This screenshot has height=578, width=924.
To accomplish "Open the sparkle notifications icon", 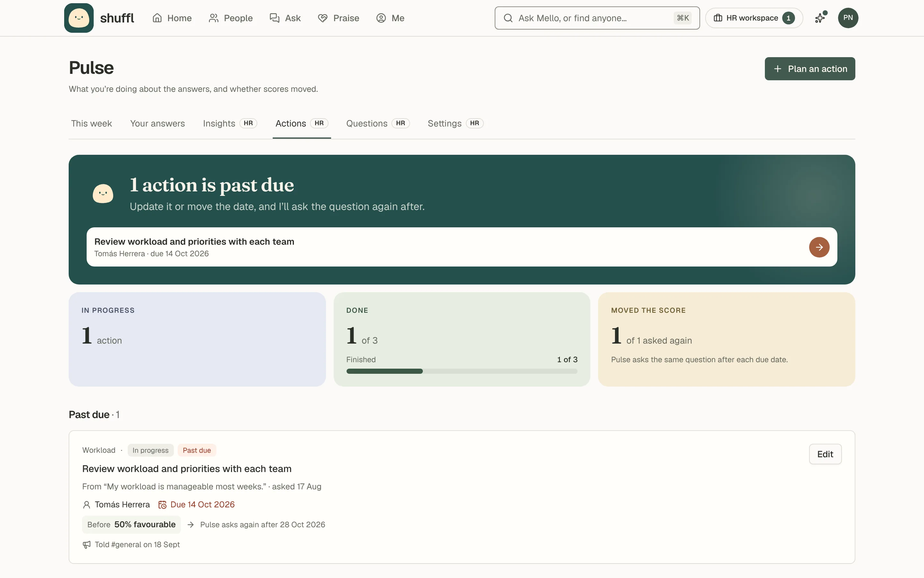I will point(820,18).
